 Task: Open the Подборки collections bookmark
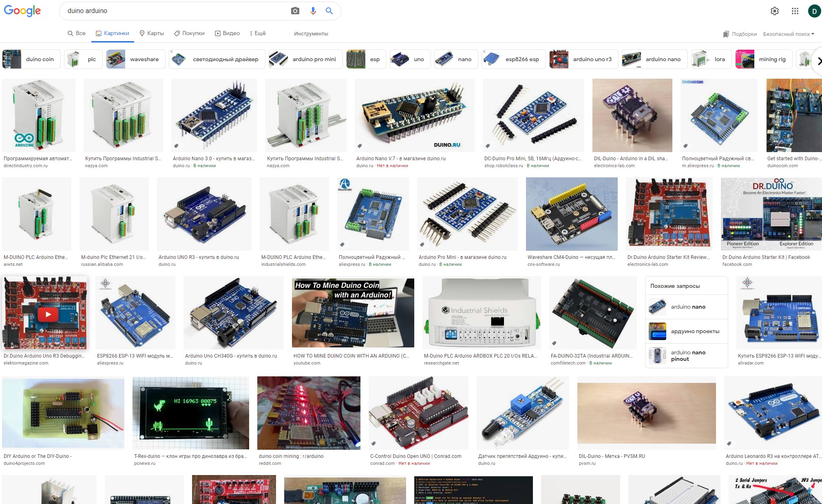740,34
